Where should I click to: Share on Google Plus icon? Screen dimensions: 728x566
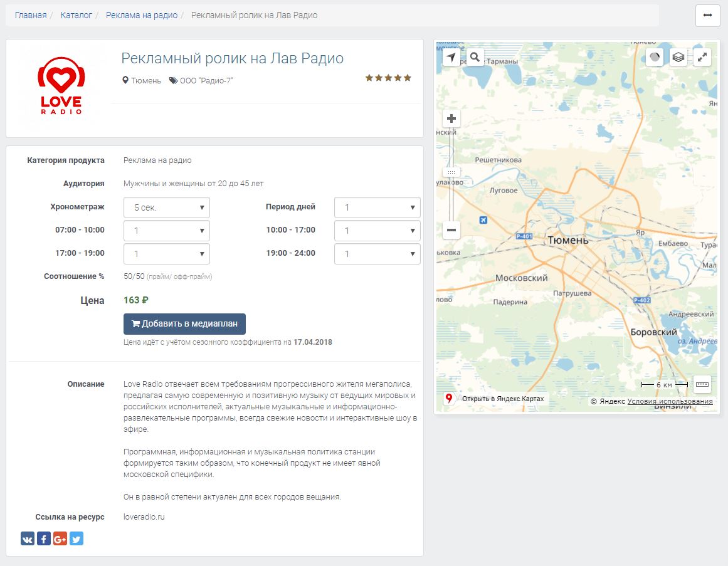coord(60,538)
